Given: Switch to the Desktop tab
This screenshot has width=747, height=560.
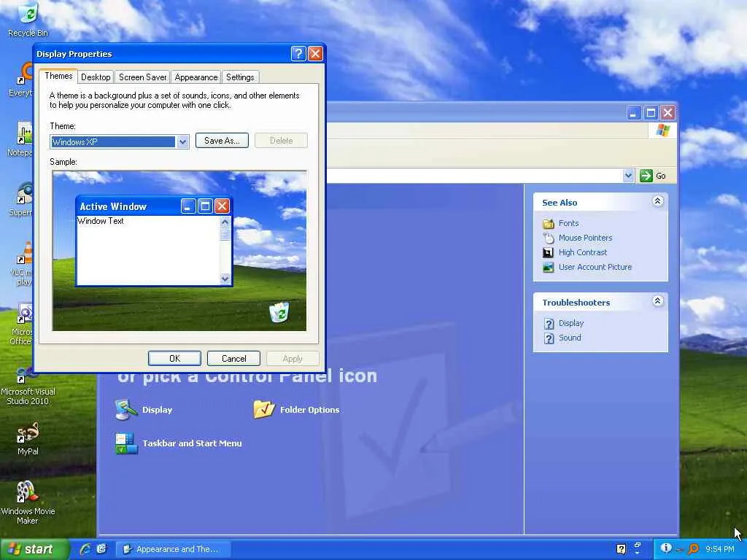Looking at the screenshot, I should tap(96, 77).
